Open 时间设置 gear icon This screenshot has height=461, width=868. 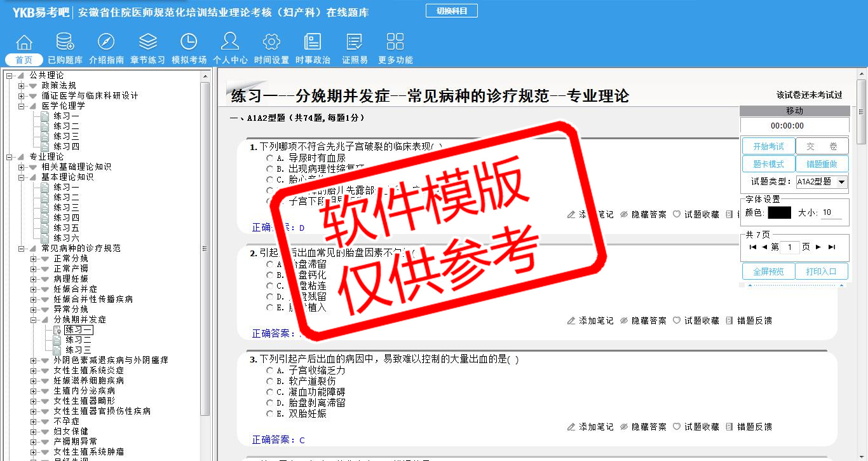click(271, 43)
